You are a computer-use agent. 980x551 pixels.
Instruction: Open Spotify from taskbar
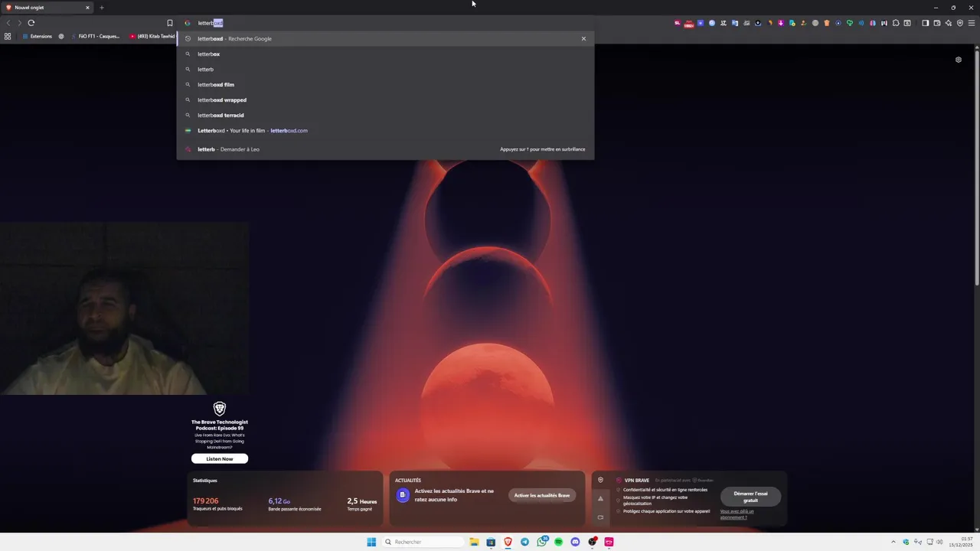(x=558, y=542)
